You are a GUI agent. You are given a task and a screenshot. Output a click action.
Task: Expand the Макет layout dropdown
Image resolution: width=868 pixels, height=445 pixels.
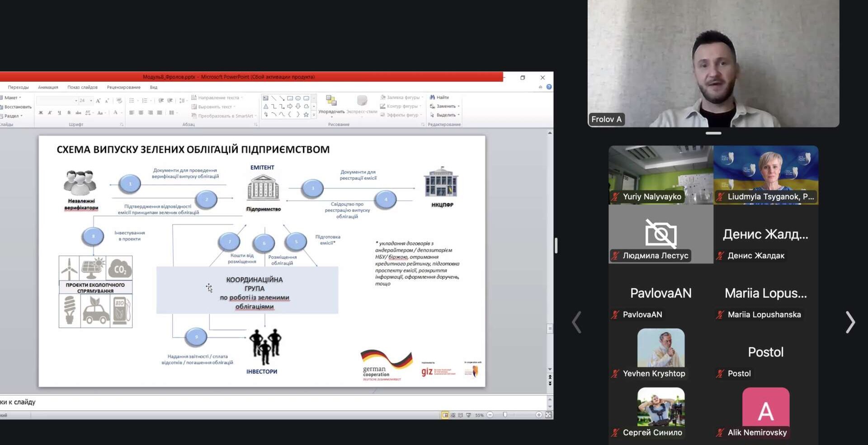[12, 98]
